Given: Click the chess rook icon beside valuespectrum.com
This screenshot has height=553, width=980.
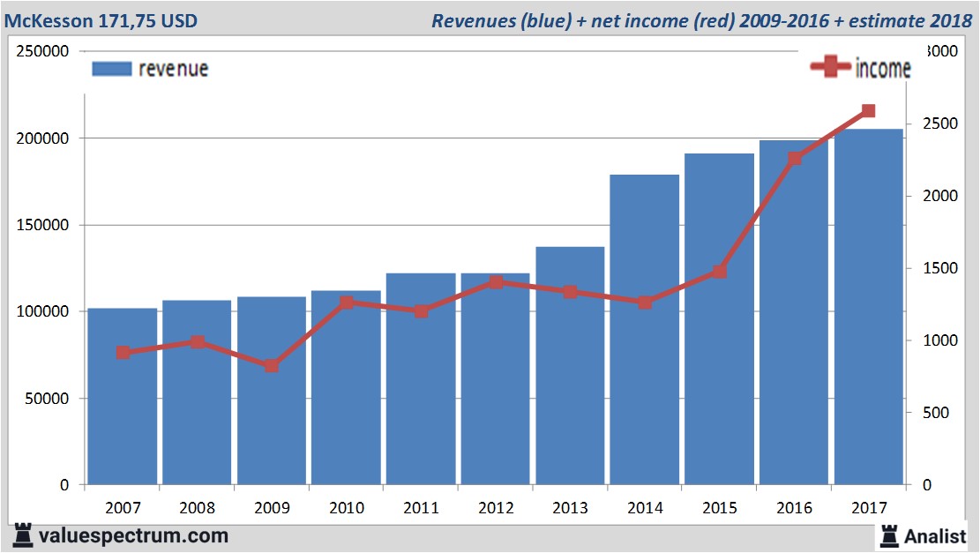Looking at the screenshot, I should point(23,535).
